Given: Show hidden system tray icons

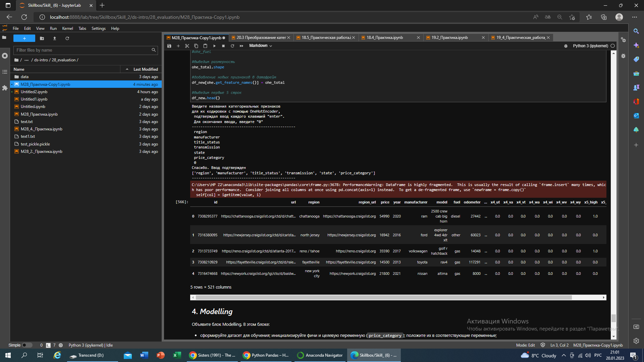Looking at the screenshot, I should (x=563, y=355).
